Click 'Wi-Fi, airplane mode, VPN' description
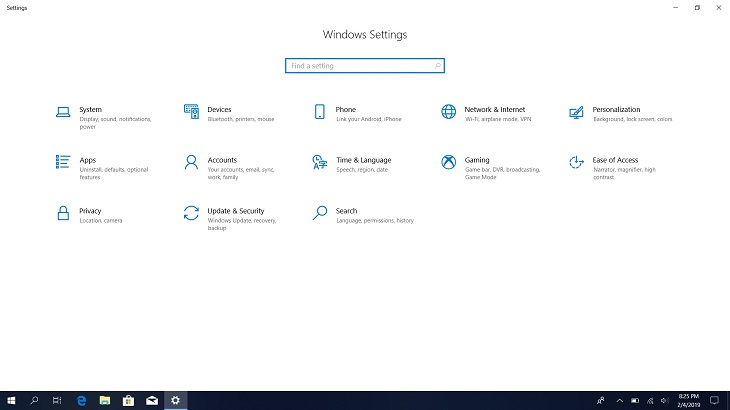Screen dimensions: 730x410 tap(498, 119)
